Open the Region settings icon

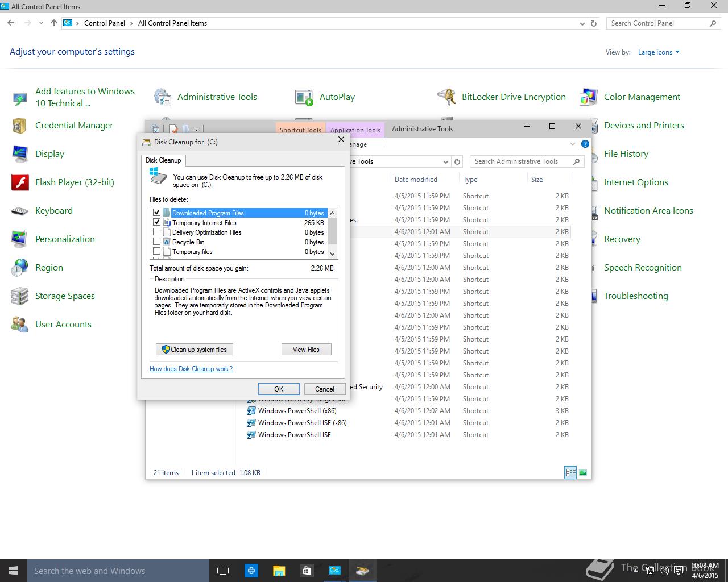tap(20, 268)
